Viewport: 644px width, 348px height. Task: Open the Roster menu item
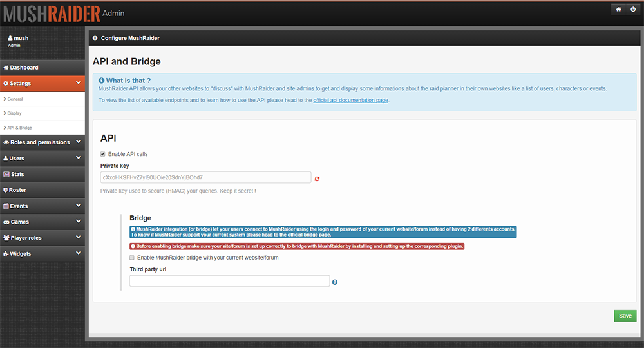[43, 190]
